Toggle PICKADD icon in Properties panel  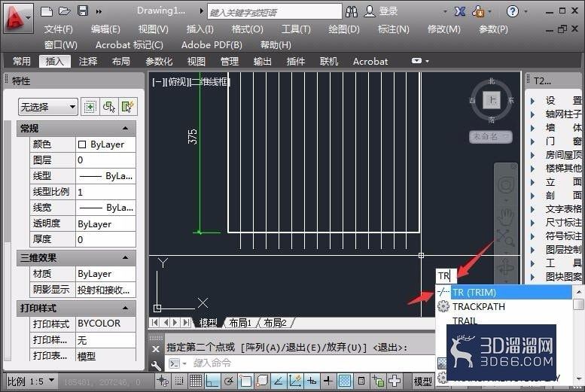[90, 107]
